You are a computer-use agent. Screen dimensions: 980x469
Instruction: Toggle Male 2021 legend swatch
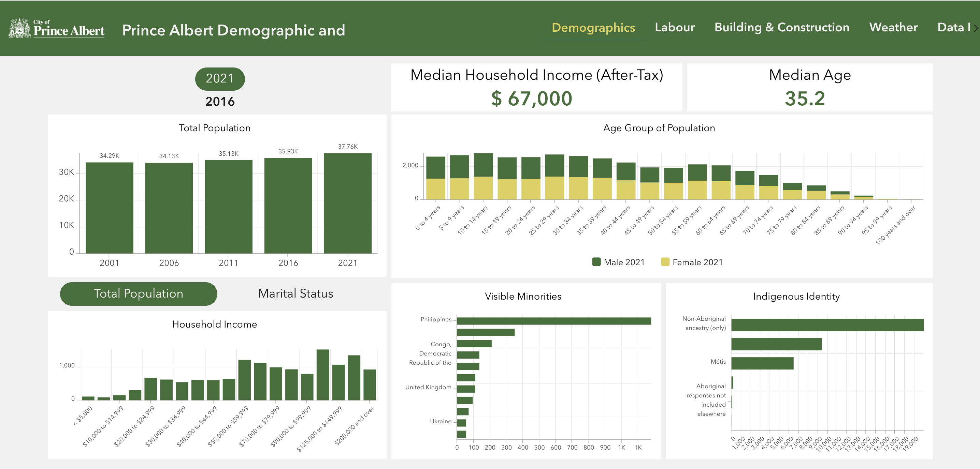point(596,262)
